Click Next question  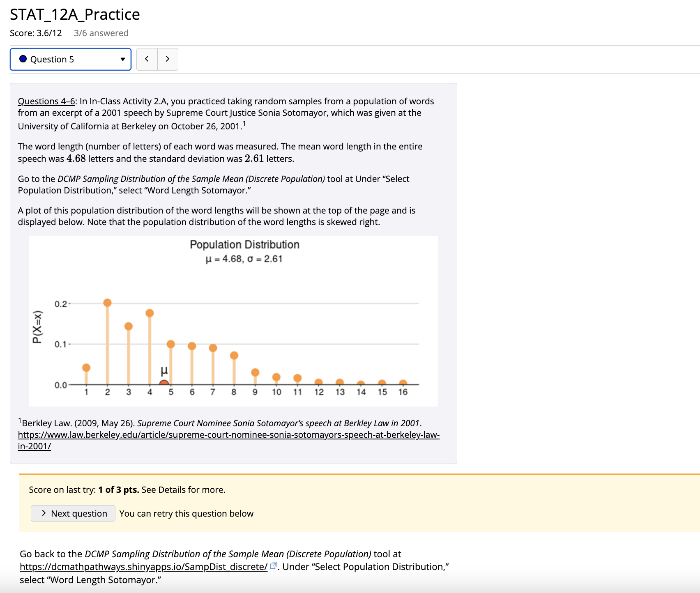point(73,513)
